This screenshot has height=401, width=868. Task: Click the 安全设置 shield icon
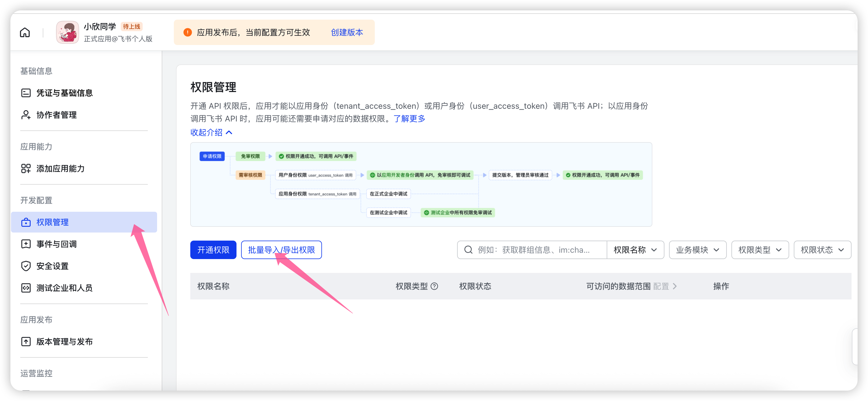coord(26,266)
